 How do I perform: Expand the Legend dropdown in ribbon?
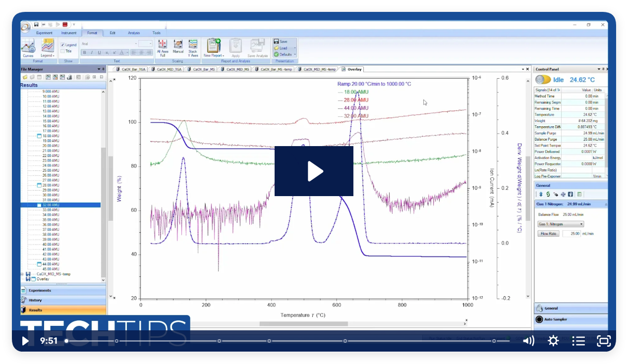[48, 56]
